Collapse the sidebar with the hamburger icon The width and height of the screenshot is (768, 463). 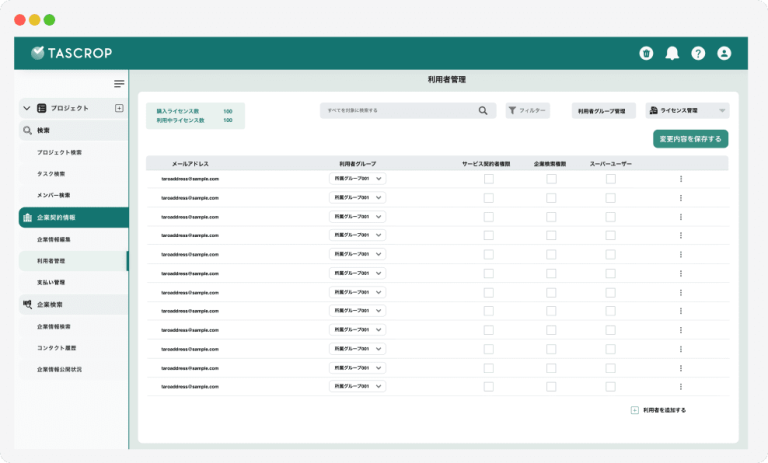119,84
